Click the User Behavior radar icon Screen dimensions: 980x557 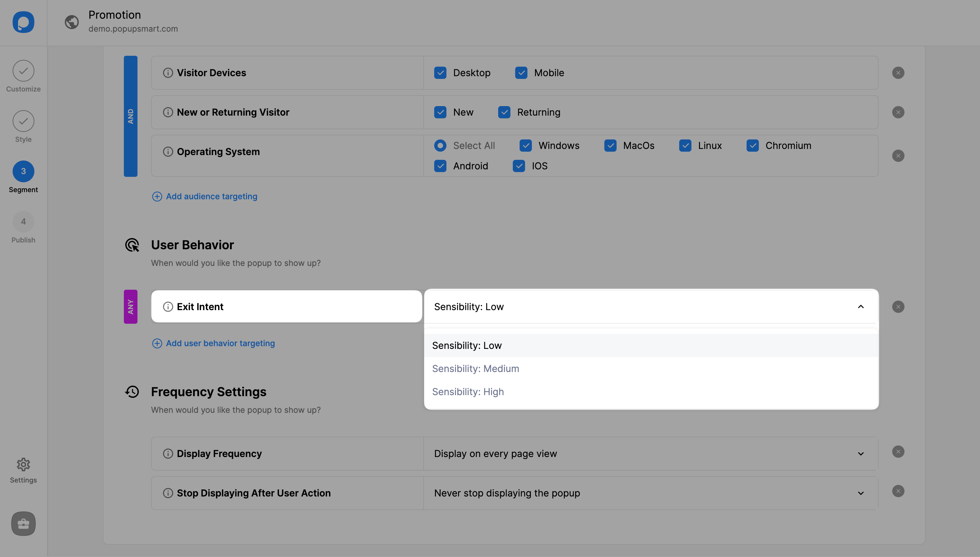coord(133,245)
